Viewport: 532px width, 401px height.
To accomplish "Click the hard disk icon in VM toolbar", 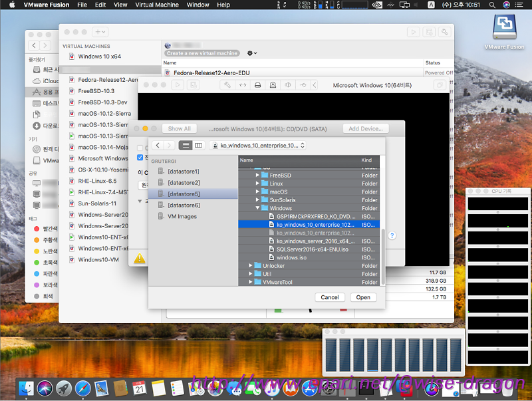I will click(257, 85).
